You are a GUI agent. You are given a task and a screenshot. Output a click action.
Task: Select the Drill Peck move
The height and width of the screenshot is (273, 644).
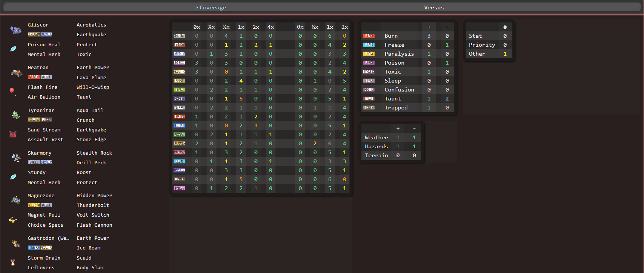point(91,163)
